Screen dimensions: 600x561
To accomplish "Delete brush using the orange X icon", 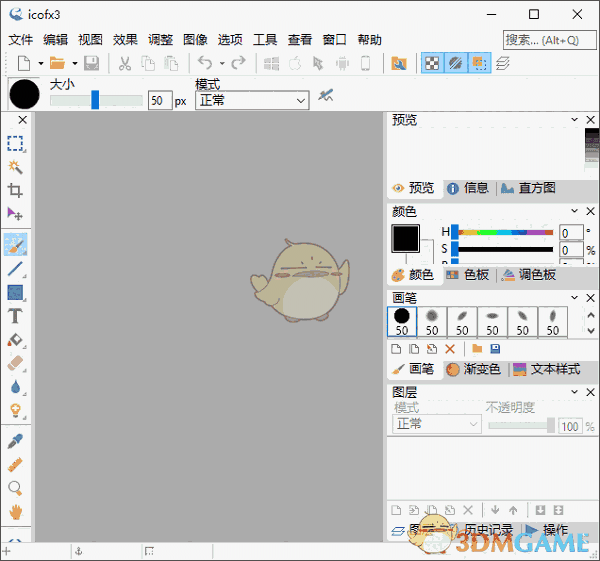I will pyautogui.click(x=450, y=349).
